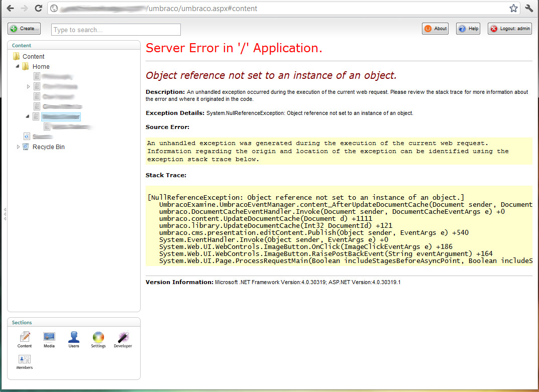Select the highlighted document in the tree
The image size is (539, 392).
(x=61, y=117)
